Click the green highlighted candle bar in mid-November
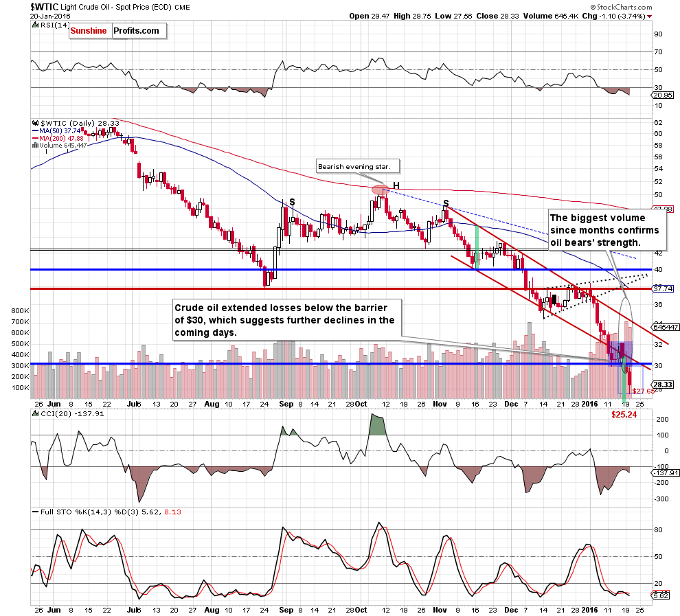Viewport: 680px width, 616px height. point(477,247)
